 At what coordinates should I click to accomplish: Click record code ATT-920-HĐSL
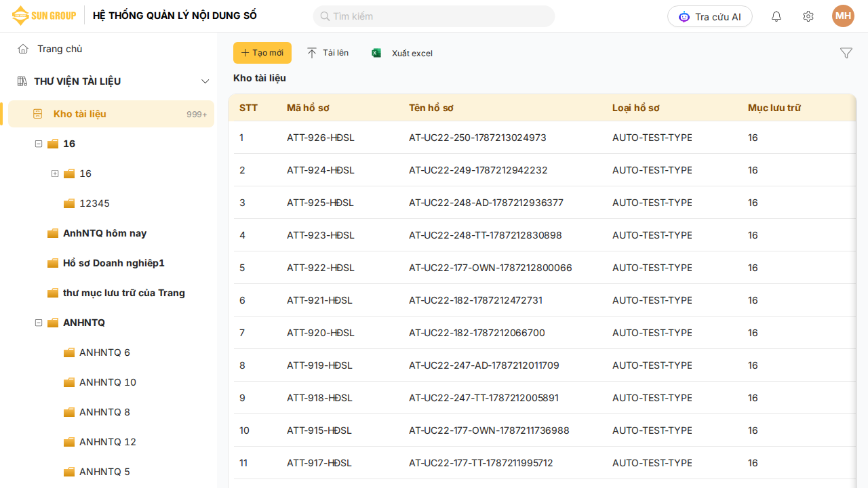click(321, 333)
